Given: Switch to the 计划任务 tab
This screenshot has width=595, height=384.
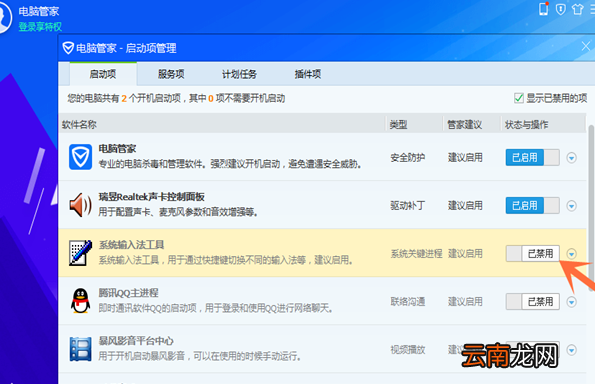Looking at the screenshot, I should point(239,74).
